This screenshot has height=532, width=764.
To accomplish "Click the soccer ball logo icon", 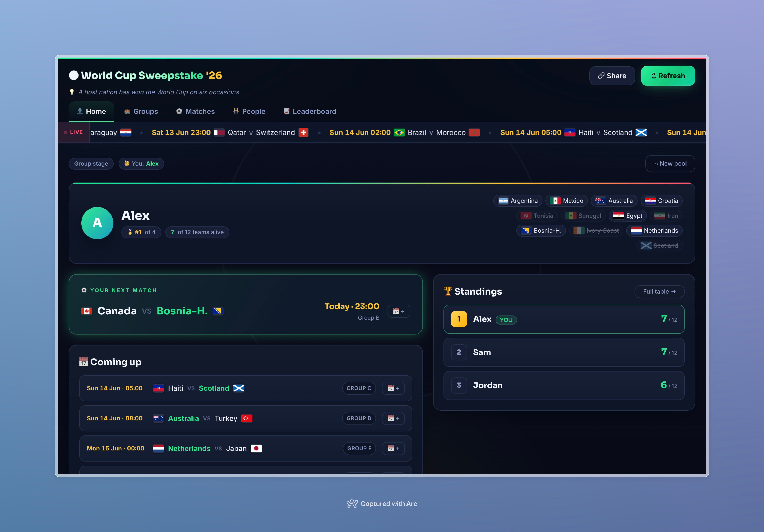I will coord(74,76).
